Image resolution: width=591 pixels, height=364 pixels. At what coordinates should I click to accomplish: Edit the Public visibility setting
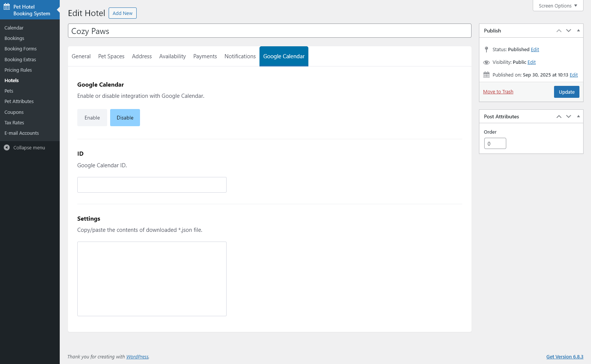pyautogui.click(x=532, y=62)
